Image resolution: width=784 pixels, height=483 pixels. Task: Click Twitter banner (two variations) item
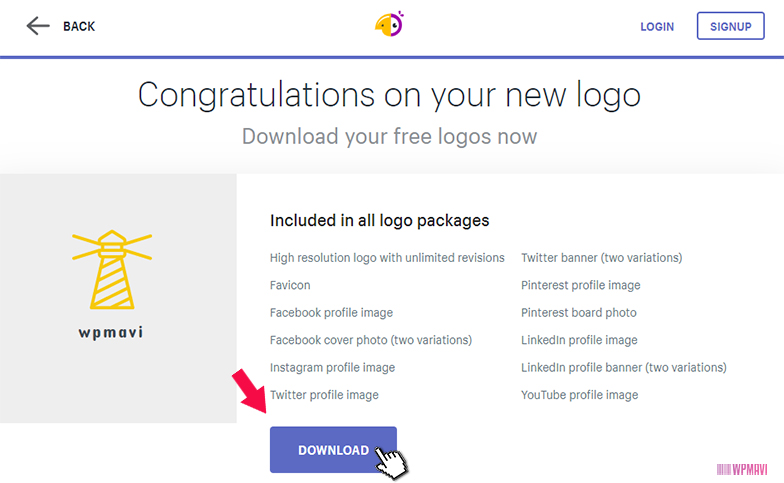(x=602, y=258)
